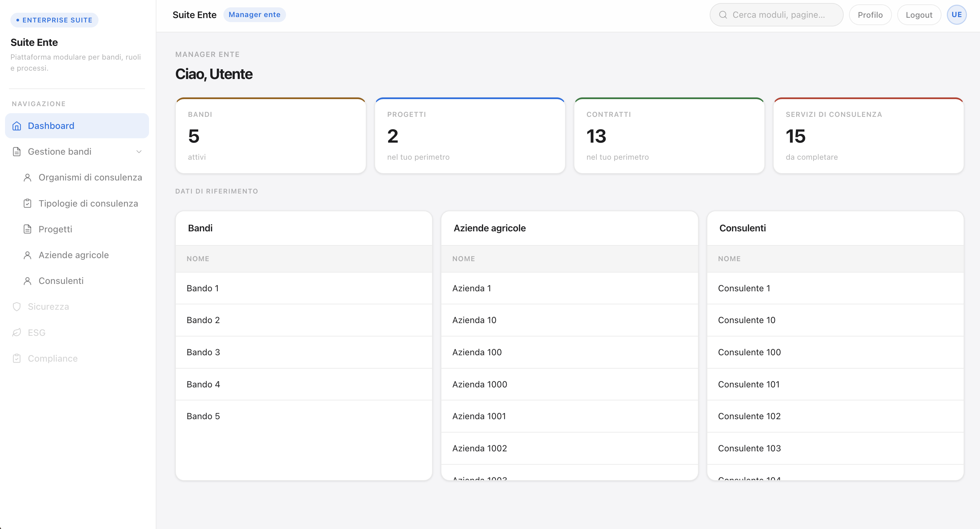Click the Tipologie di consulenza clipboard icon
This screenshot has height=529, width=980.
(x=27, y=204)
